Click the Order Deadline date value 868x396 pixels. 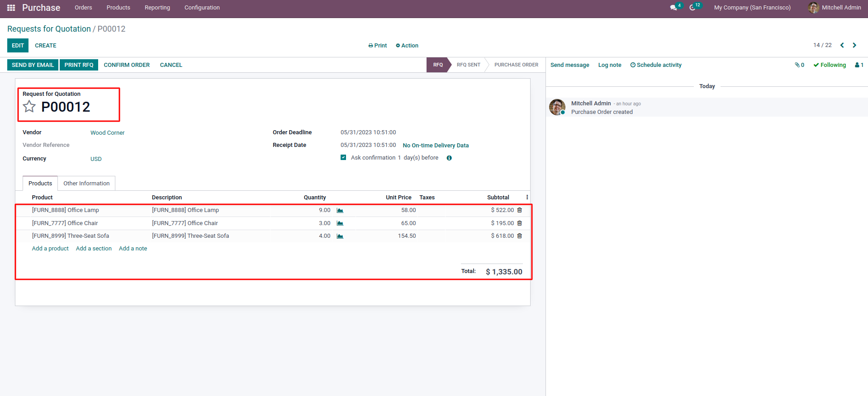pyautogui.click(x=368, y=132)
